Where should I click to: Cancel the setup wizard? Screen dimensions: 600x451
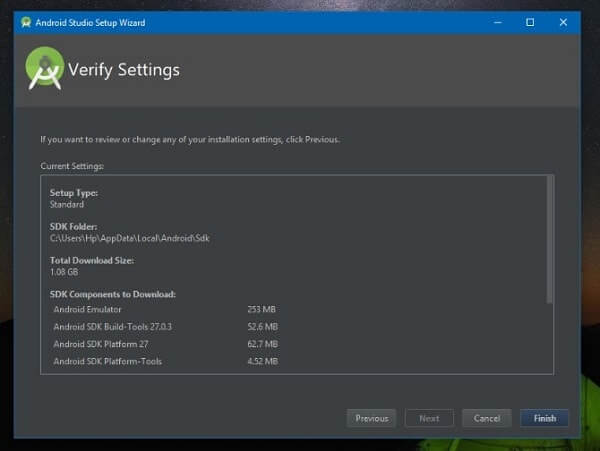click(487, 418)
